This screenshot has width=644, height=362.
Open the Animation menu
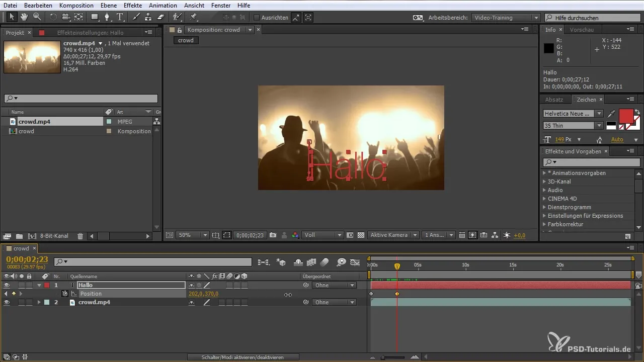pyautogui.click(x=163, y=5)
